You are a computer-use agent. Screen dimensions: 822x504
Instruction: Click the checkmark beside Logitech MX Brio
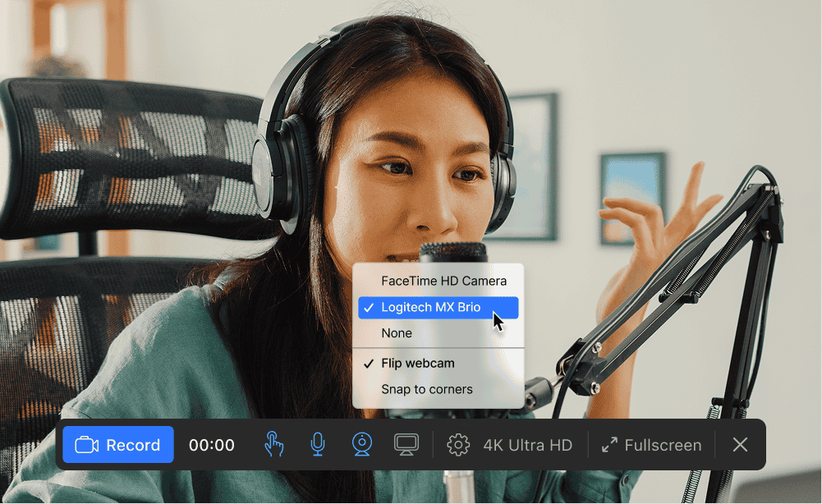[369, 308]
